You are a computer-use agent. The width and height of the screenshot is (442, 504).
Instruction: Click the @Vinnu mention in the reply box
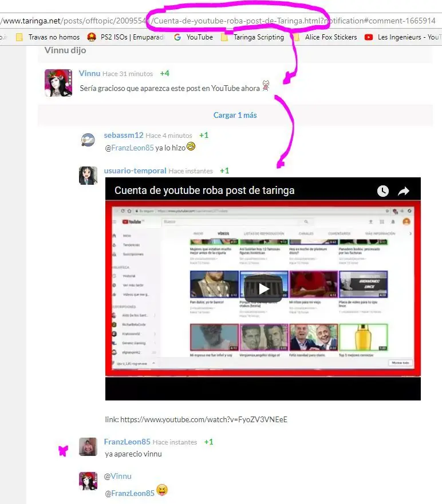pyautogui.click(x=118, y=476)
